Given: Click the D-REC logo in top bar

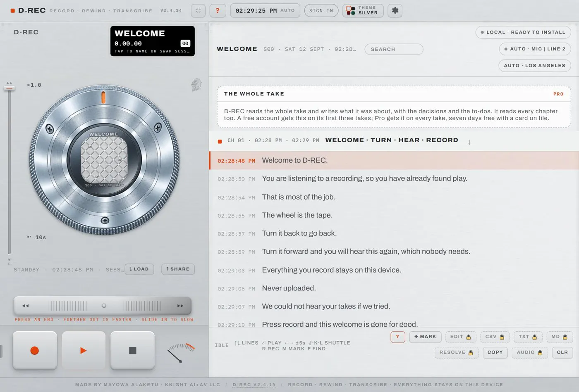Looking at the screenshot, I should tap(28, 10).
